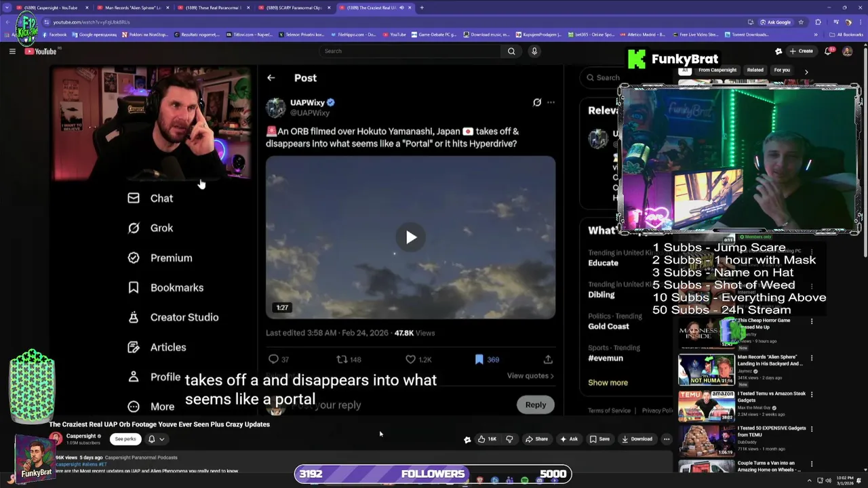Image resolution: width=868 pixels, height=488 pixels.
Task: Open Grok in the X sidebar
Action: pyautogui.click(x=151, y=228)
